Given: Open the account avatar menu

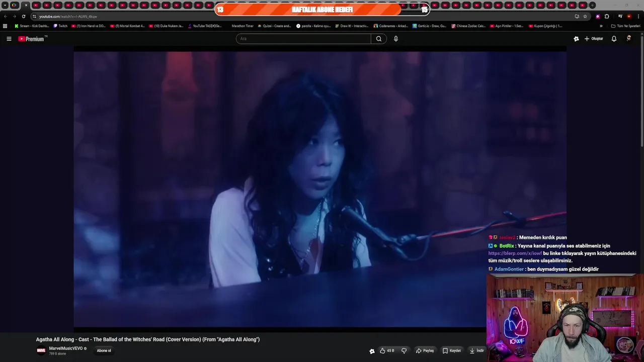Looking at the screenshot, I should 629,39.
